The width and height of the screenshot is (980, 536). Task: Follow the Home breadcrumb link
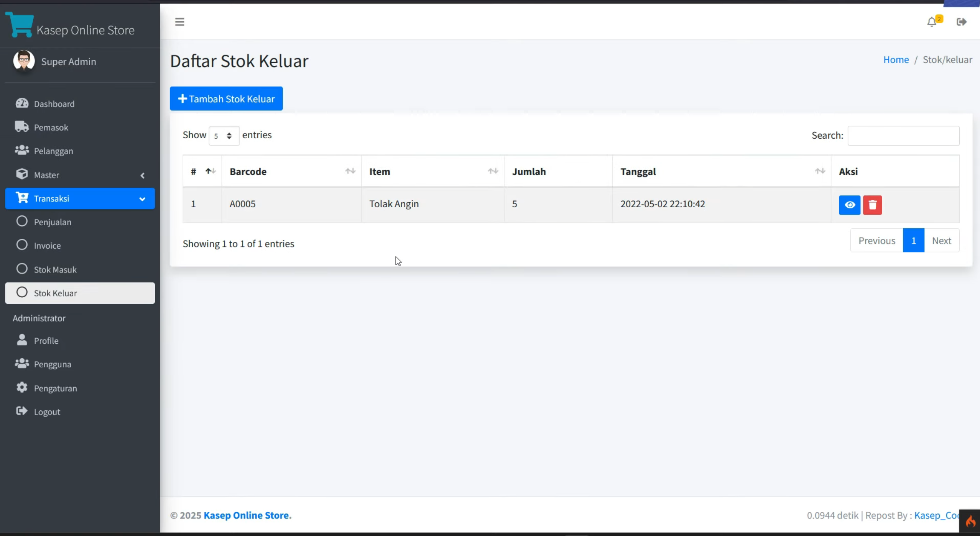[896, 60]
